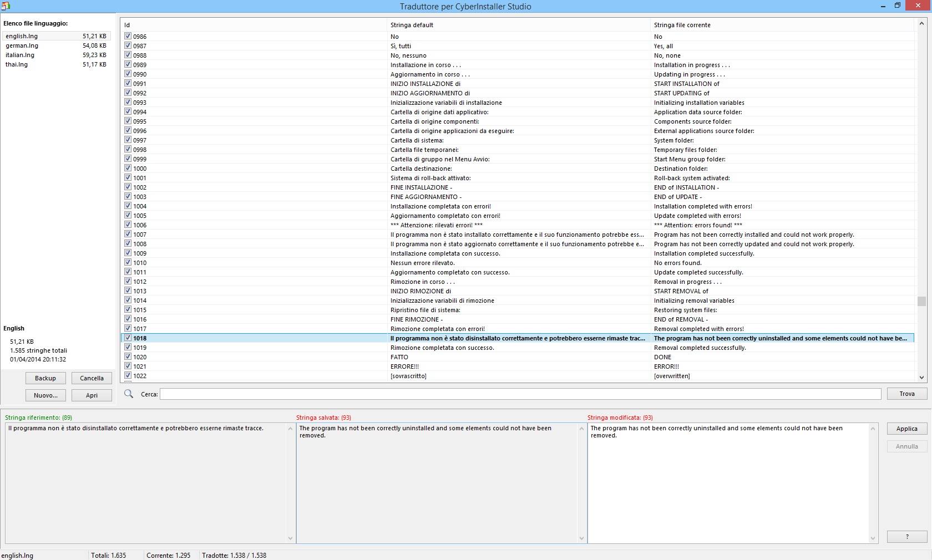Click 'Tradotte: 1.538 / 1.538' status entry
The height and width of the screenshot is (560, 932).
(234, 555)
